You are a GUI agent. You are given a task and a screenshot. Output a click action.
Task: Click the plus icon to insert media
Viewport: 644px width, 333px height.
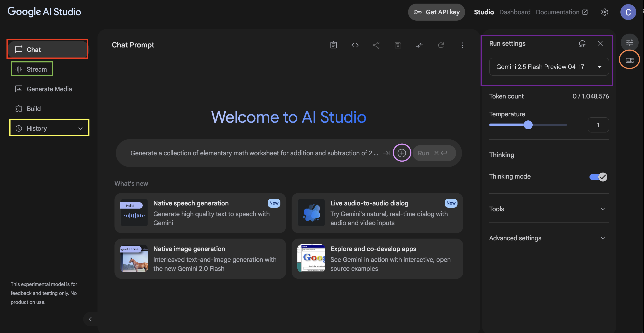click(402, 153)
